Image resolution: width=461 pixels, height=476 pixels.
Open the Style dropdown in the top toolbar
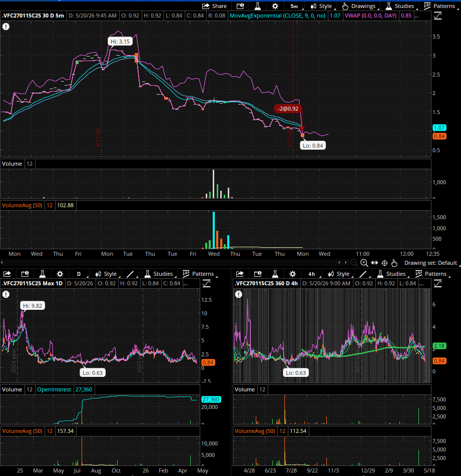tap(322, 6)
